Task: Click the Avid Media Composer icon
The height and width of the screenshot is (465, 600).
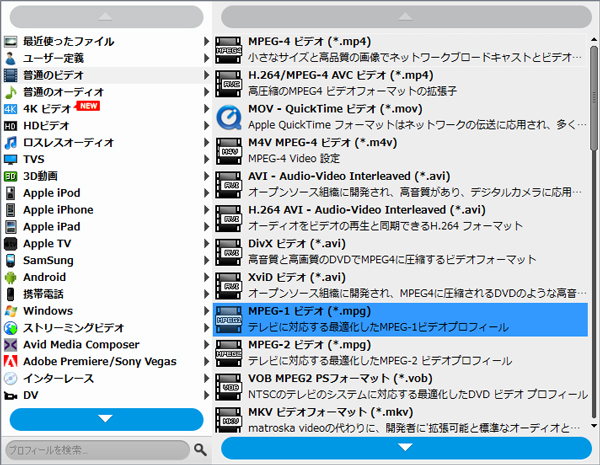Action: point(11,344)
